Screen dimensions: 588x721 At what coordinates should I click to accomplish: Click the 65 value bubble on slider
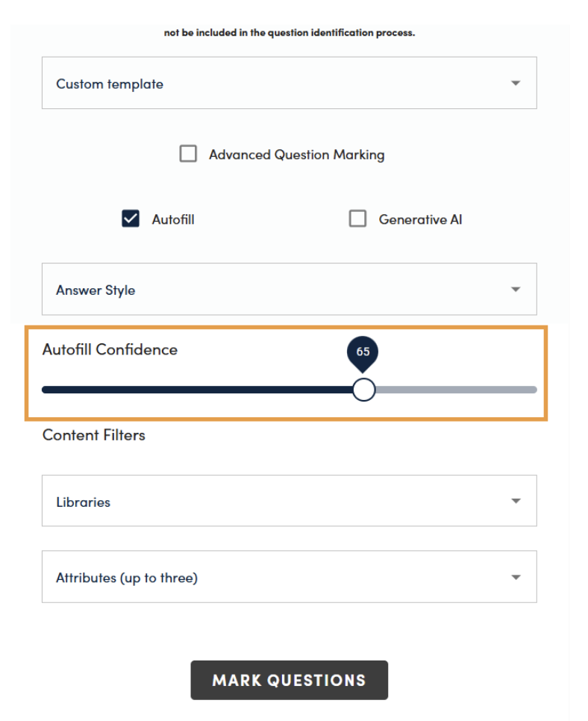[x=363, y=353]
